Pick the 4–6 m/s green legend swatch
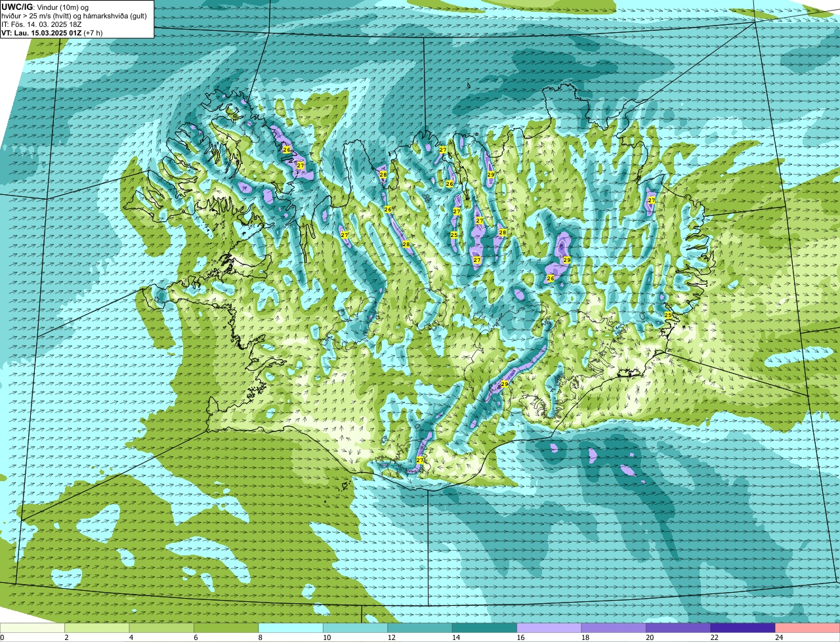The height and width of the screenshot is (642, 840). point(161,628)
